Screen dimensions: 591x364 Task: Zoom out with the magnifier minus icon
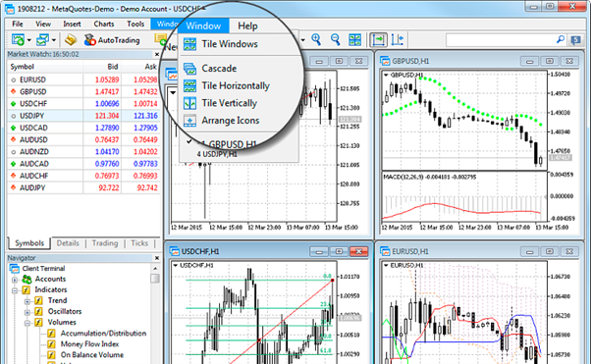pyautogui.click(x=335, y=39)
